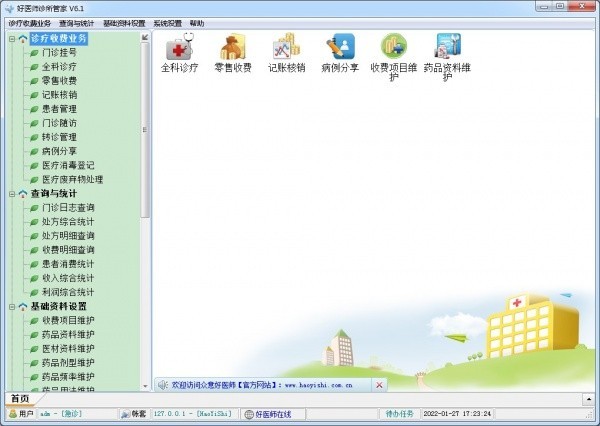Click 待办任务 in the status bar
Screen dimensions: 600x426
pos(399,414)
